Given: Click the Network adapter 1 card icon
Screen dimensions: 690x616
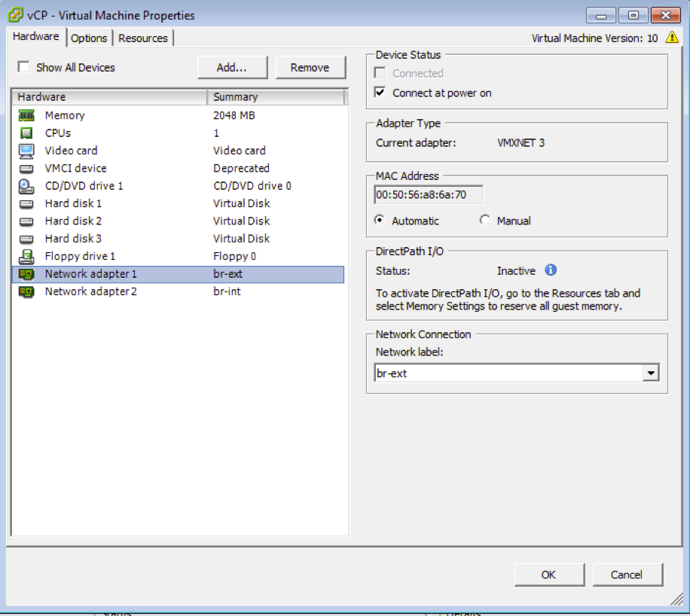Looking at the screenshot, I should pos(26,274).
